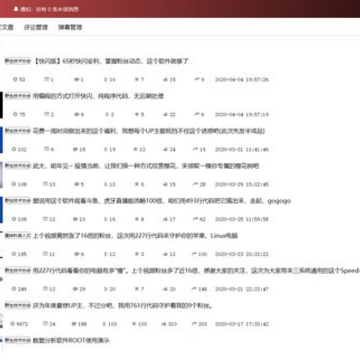Click share icon showing 148
This screenshot has width=360, height=360.
tap(194, 289)
